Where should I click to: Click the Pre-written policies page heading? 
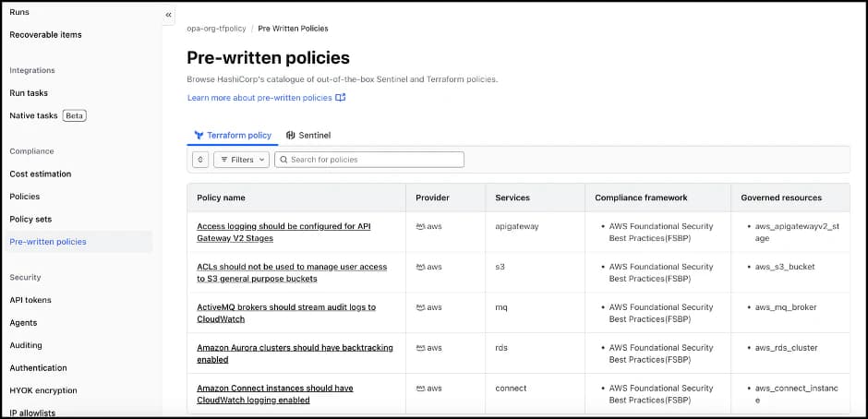pyautogui.click(x=268, y=57)
